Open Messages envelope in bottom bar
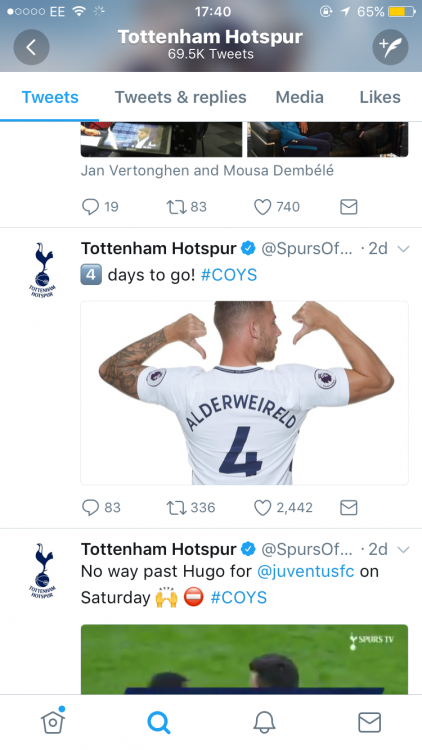The height and width of the screenshot is (750, 422). click(369, 722)
